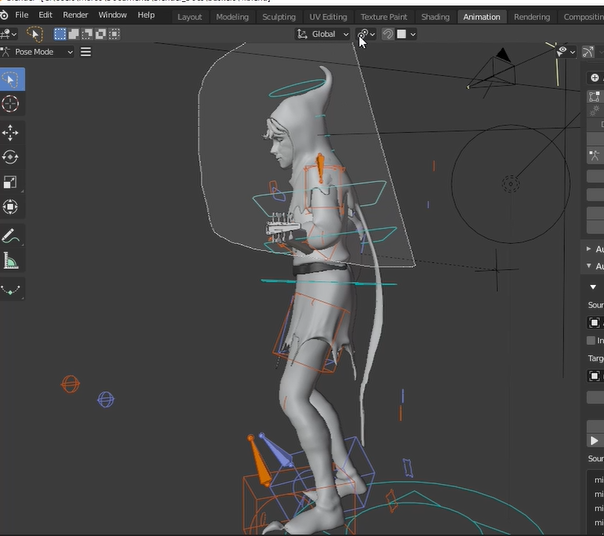Toggle the snapping magnet icon

(388, 34)
